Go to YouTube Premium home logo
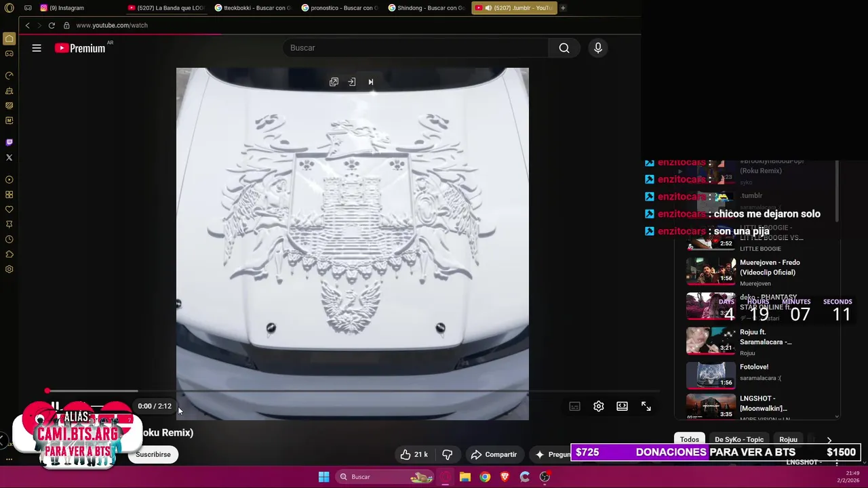This screenshot has width=868, height=488. 80,48
